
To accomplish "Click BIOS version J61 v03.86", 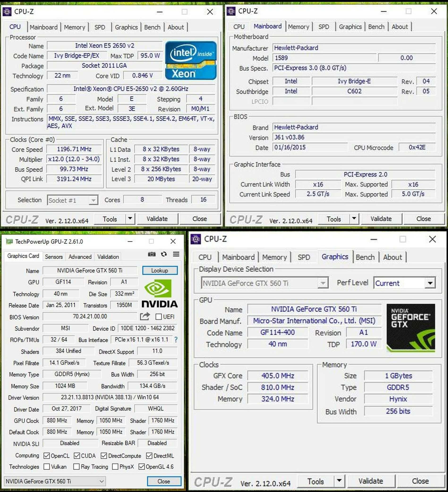I will tap(354, 137).
